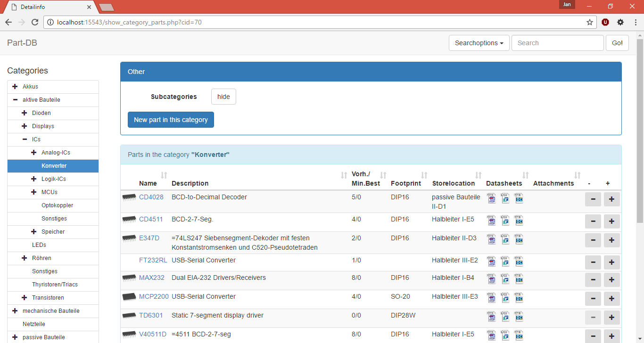Screen dimensions: 644x343
Task: Collapse the aktive Bauteile category
Action: [15, 100]
